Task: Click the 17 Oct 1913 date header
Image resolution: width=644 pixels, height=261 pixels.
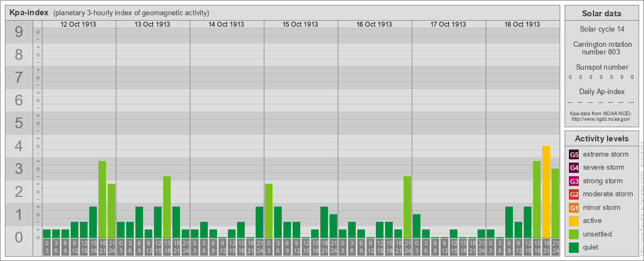Action: click(448, 24)
